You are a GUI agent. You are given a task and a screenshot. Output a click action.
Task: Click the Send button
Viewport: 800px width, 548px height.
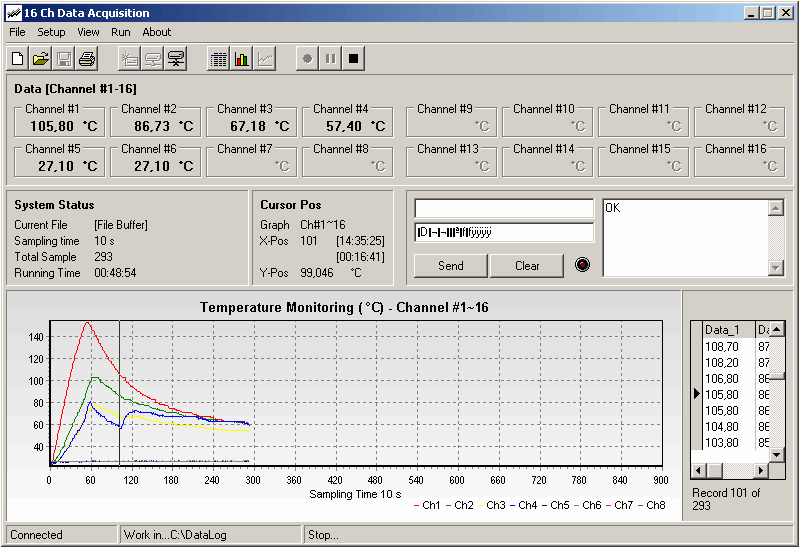451,266
